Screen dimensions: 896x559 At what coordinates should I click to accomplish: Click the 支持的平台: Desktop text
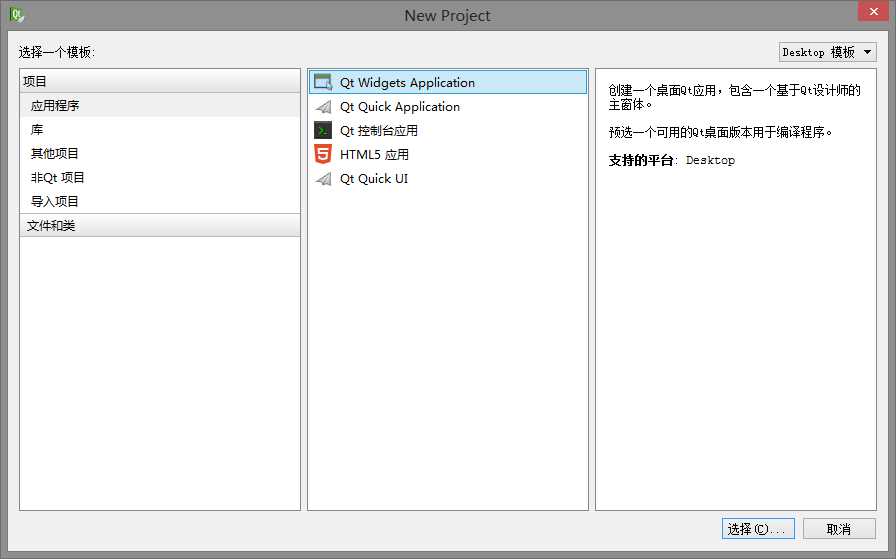click(x=671, y=161)
